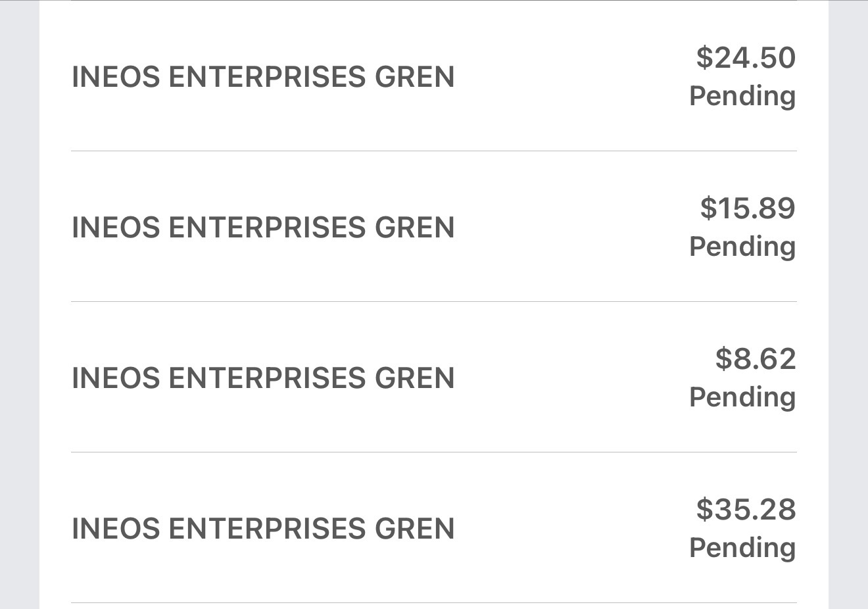Select Pending status under $24.50
The height and width of the screenshot is (609, 868).
click(x=742, y=96)
